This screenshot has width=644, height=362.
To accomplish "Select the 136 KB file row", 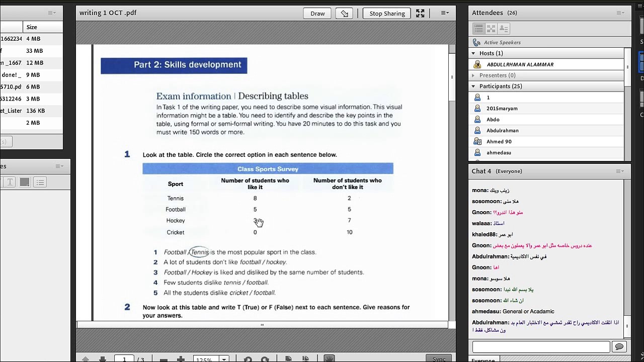I will [31, 111].
